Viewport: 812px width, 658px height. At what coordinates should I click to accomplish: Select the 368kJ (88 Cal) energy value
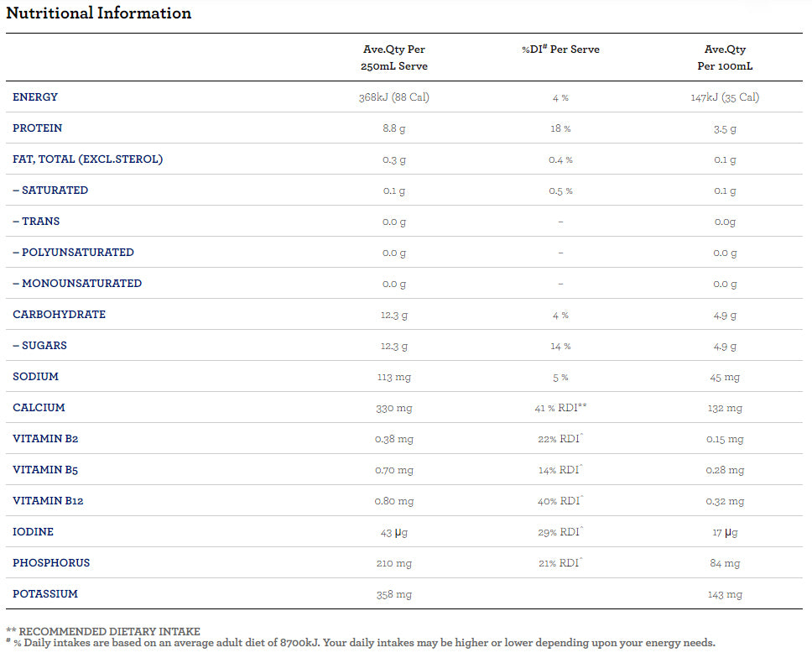click(394, 97)
